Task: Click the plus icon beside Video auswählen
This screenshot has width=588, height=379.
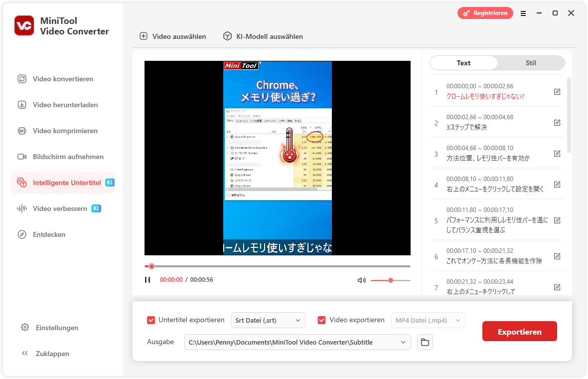Action: [144, 36]
